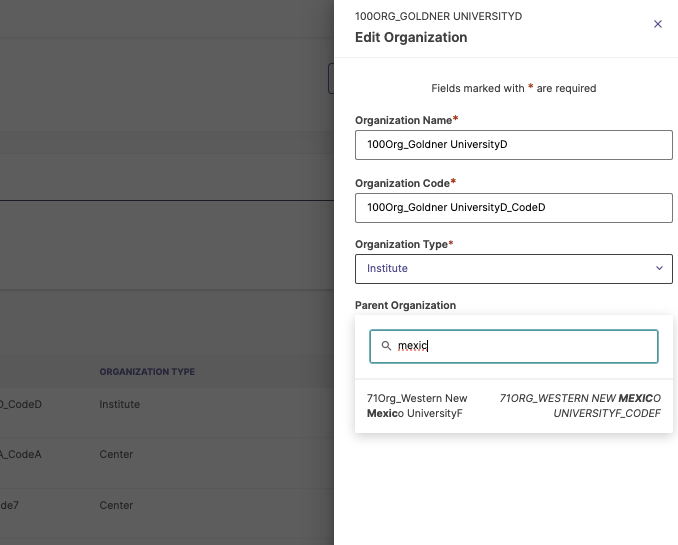This screenshot has height=545, width=678.
Task: Click the Organization Type label
Action: click(x=404, y=244)
